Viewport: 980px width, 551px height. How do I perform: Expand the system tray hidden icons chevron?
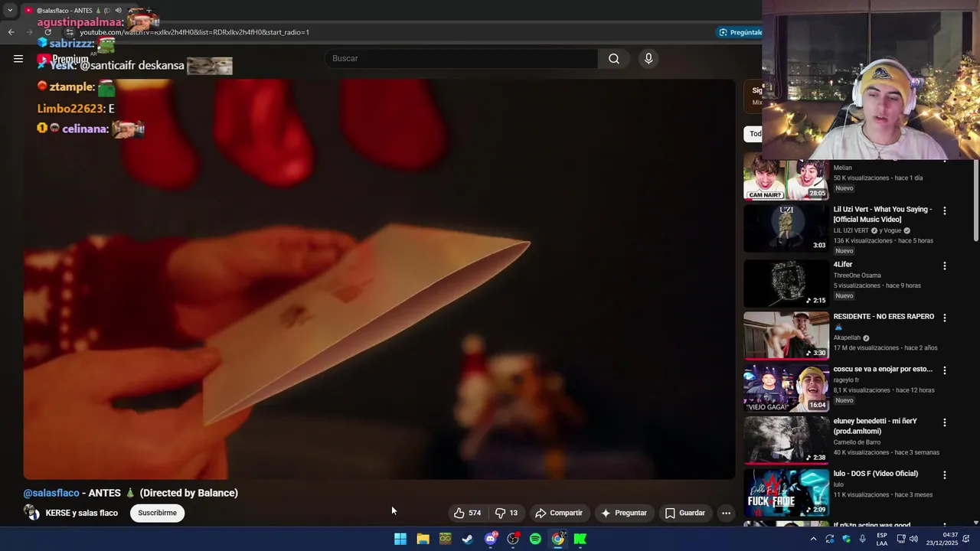tap(813, 539)
